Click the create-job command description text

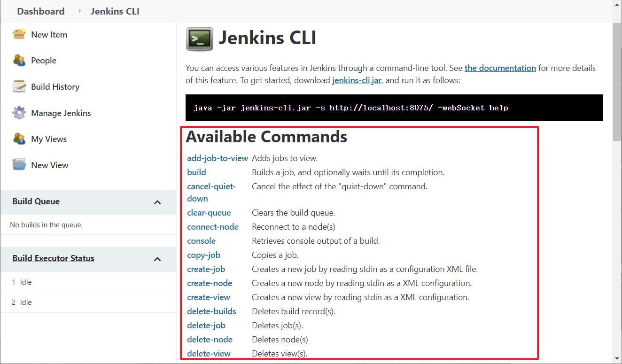pyautogui.click(x=365, y=269)
